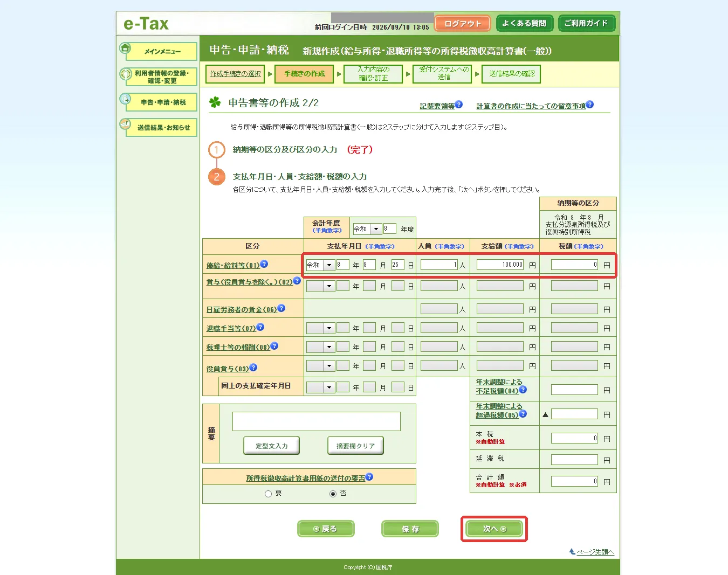Click help icon beside 超過税額(05)

tap(523, 414)
